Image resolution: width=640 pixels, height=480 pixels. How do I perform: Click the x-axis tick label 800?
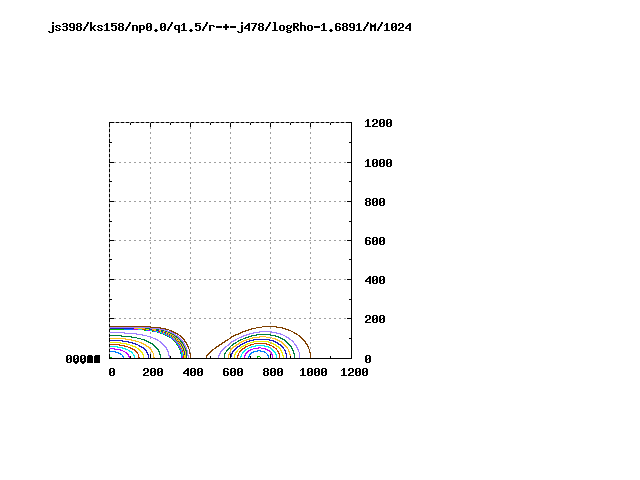pos(273,372)
